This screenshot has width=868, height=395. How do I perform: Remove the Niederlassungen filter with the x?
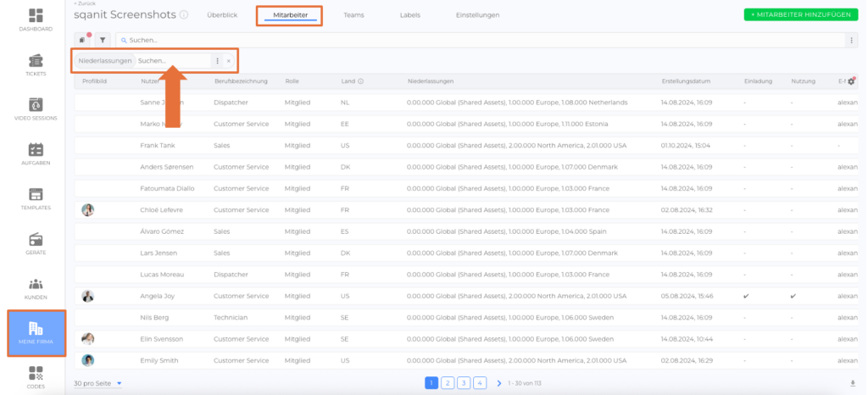(229, 61)
